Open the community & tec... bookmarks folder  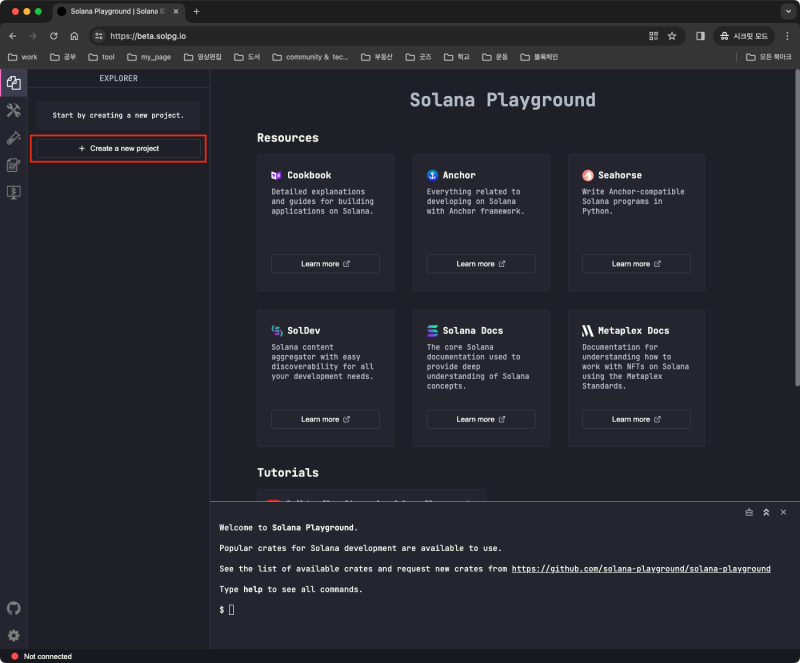310,57
